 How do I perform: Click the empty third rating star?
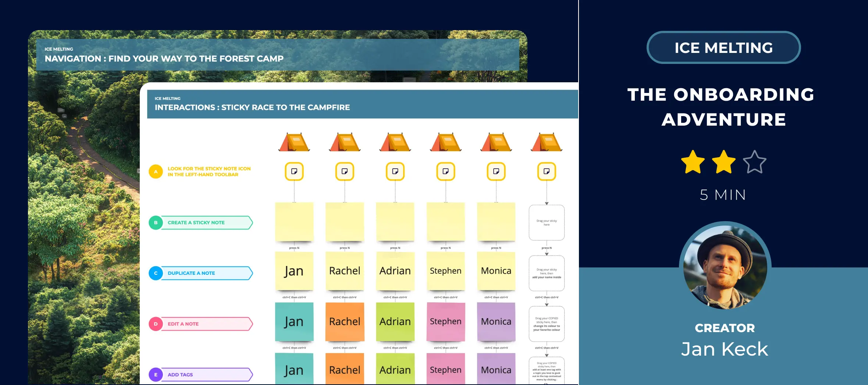(754, 162)
